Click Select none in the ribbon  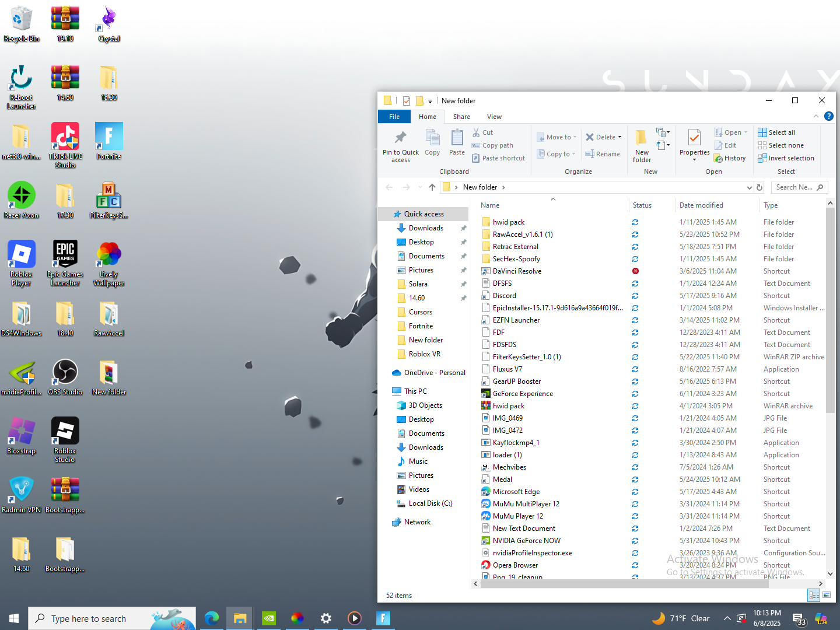pyautogui.click(x=780, y=145)
